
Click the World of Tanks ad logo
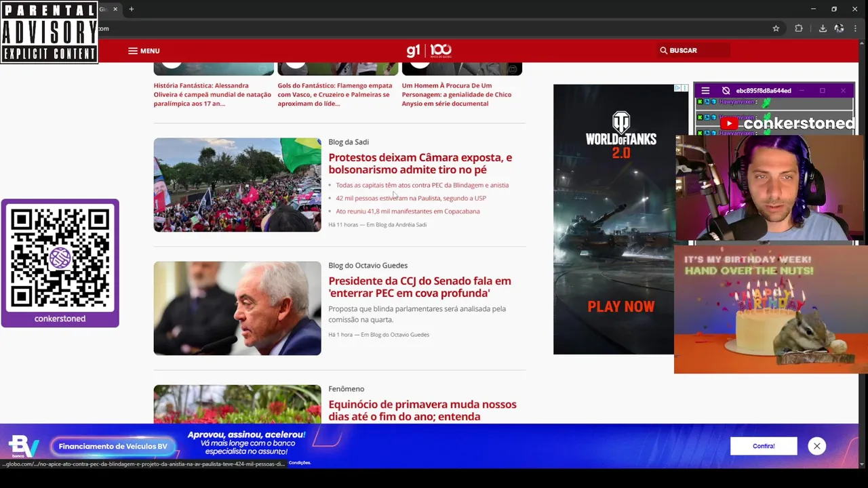coord(620,135)
